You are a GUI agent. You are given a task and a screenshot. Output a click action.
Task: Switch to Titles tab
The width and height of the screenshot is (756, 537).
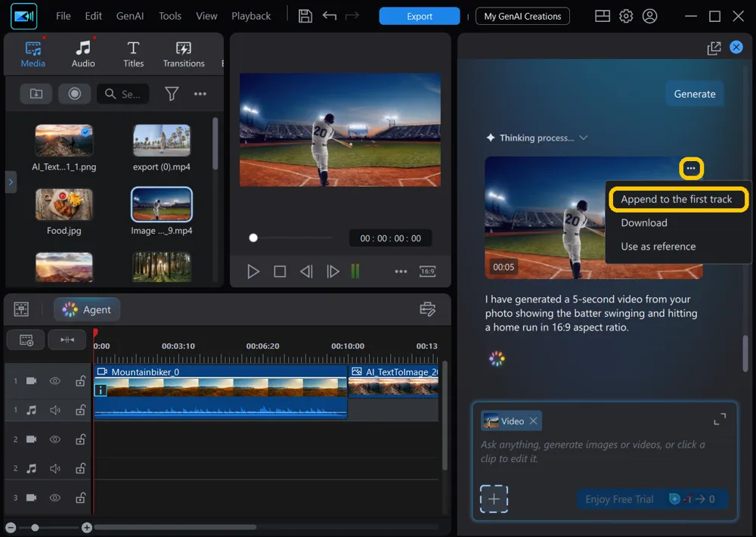[x=133, y=54]
